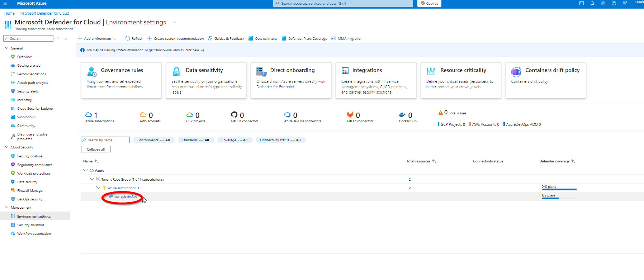
Task: Open the Containers drift policy card
Action: (546, 80)
